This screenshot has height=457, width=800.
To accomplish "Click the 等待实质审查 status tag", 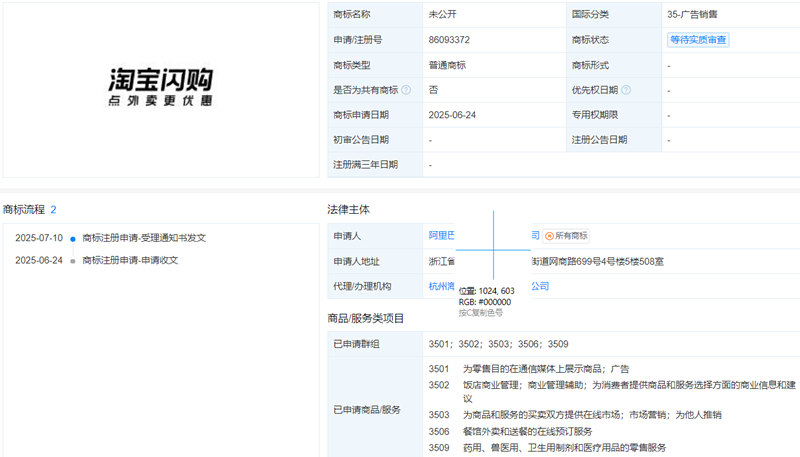I will pyautogui.click(x=698, y=40).
